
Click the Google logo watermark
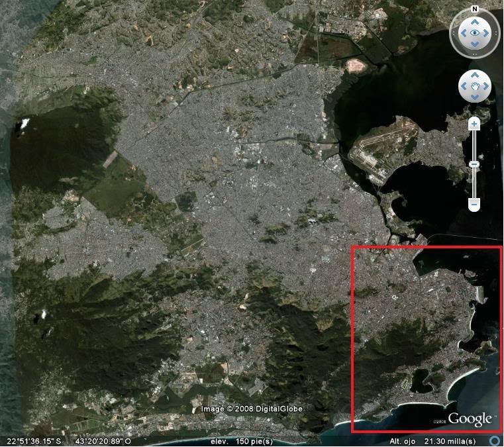(x=470, y=419)
